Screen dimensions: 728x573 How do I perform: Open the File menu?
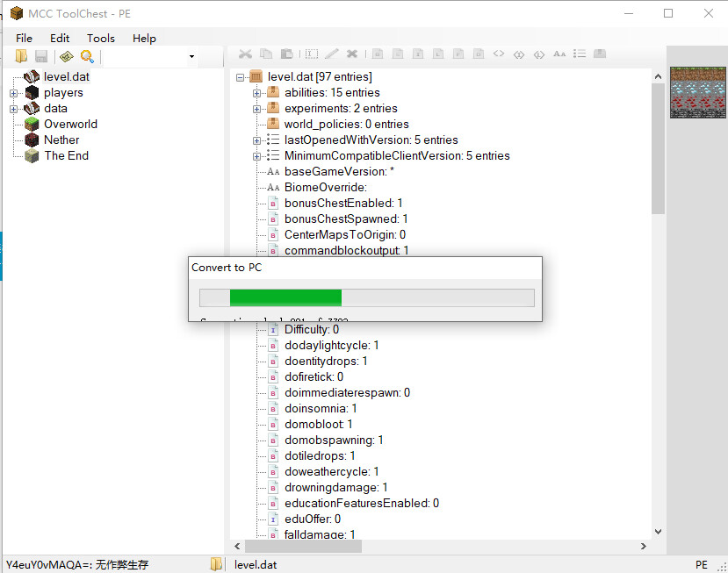tap(24, 38)
